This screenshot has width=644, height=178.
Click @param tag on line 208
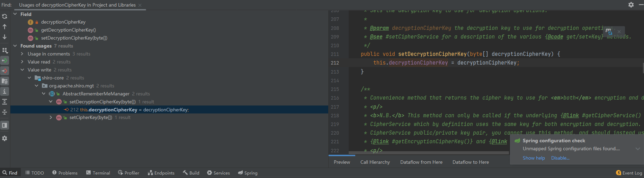point(379,28)
